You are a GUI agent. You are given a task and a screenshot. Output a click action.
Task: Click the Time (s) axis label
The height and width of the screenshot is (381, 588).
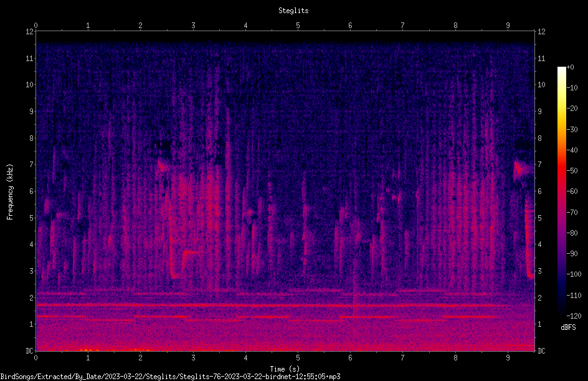pos(285,369)
